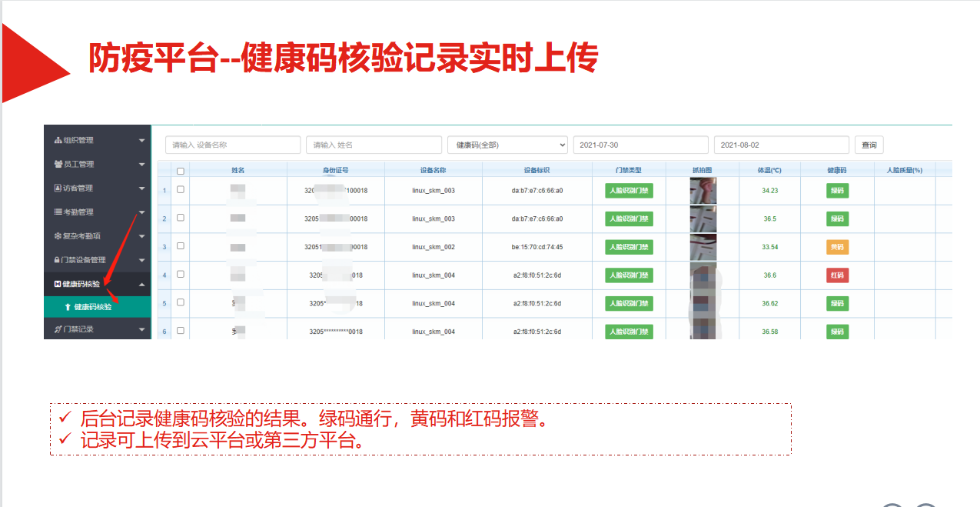Click the 员工管理 people icon
Screen dimensions: 980x507
(x=58, y=165)
